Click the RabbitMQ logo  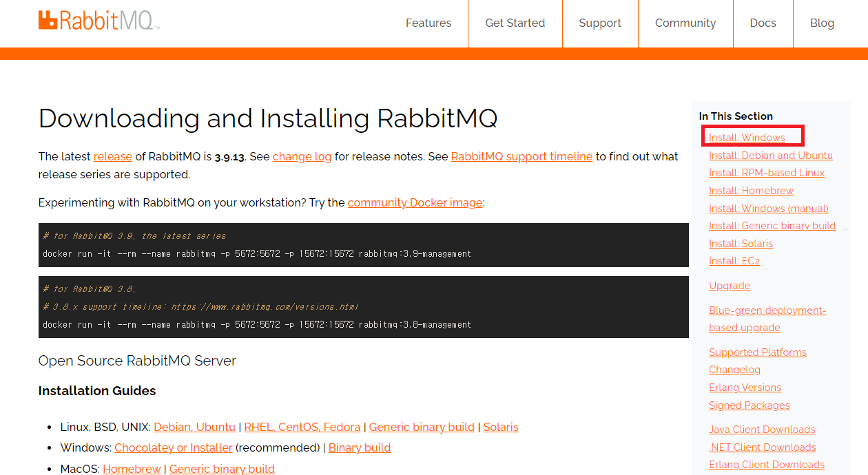[99, 21]
